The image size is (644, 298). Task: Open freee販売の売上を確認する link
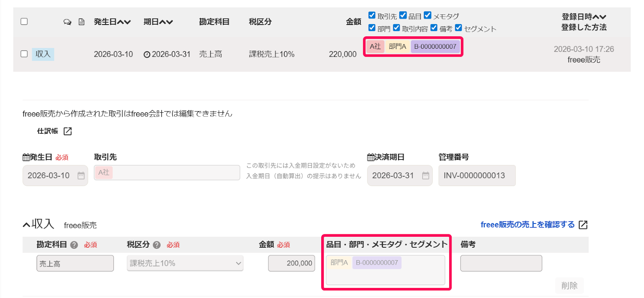(528, 225)
